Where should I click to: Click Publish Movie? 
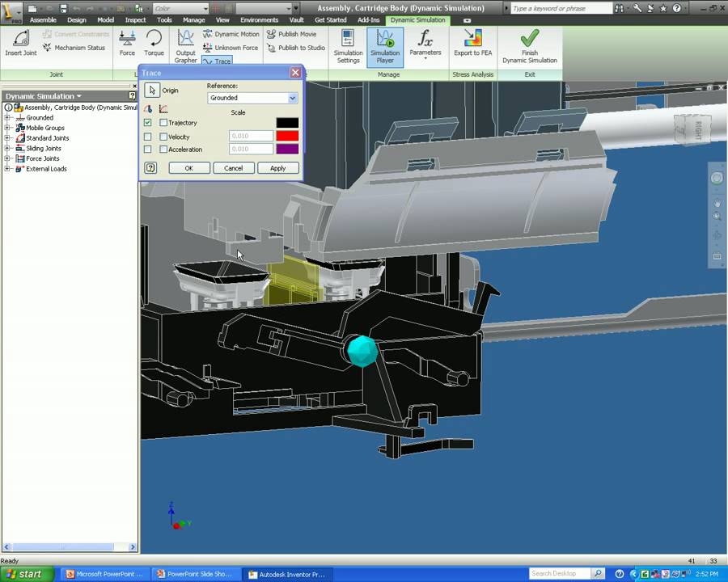click(291, 34)
